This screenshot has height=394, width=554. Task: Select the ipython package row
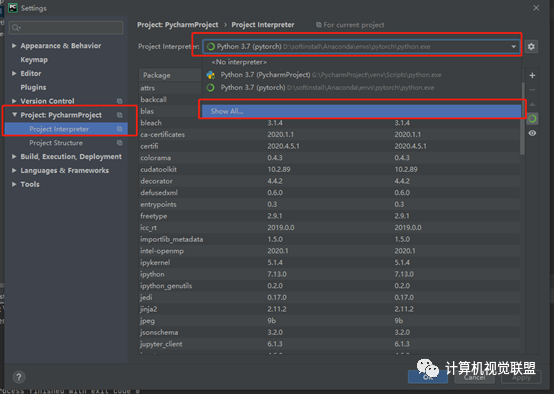329,275
